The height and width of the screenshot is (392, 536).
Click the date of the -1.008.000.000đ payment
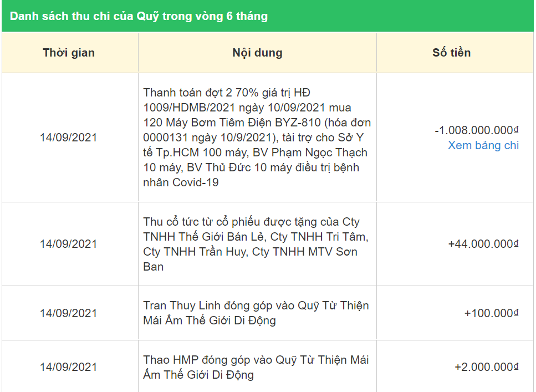[x=68, y=138]
